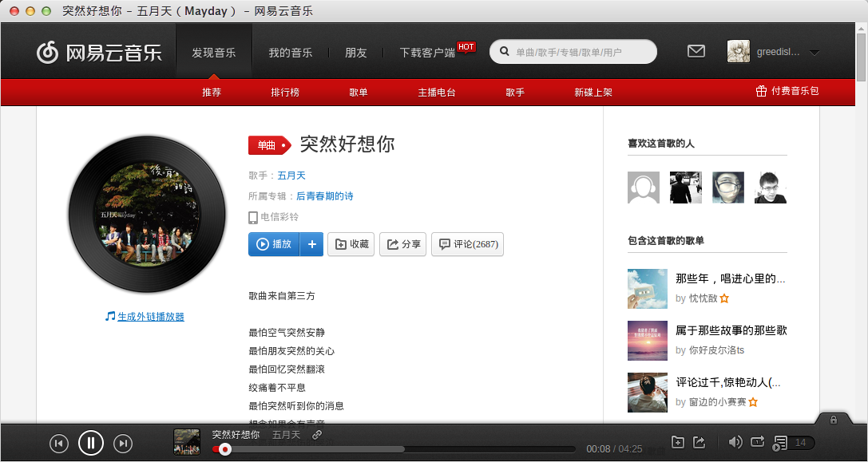Image resolution: width=868 pixels, height=462 pixels.
Task: Click the 生成外链播放器 link
Action: [151, 317]
